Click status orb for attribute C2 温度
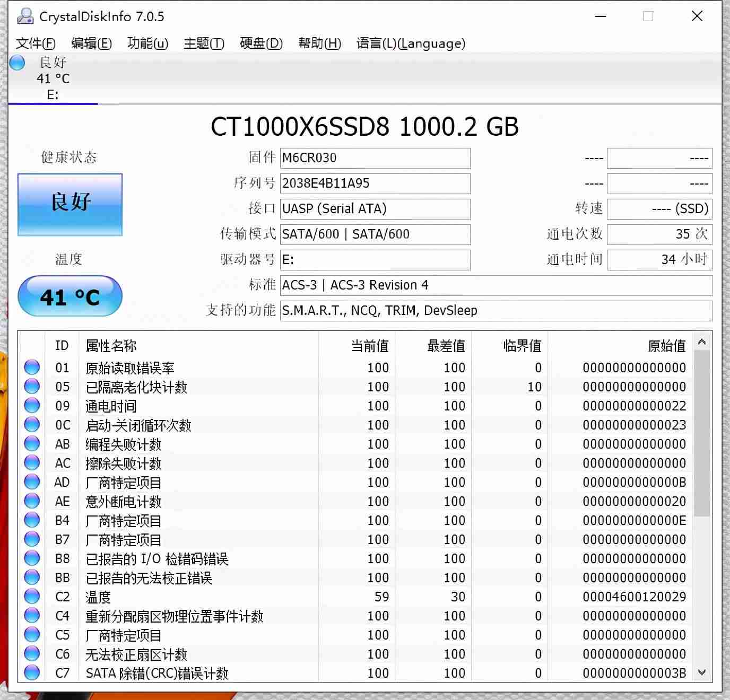 pyautogui.click(x=32, y=596)
